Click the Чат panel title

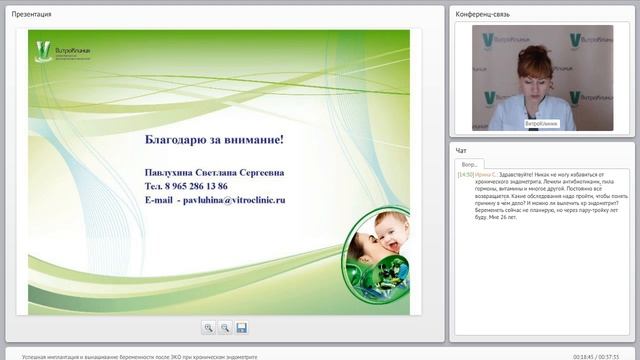[461, 151]
